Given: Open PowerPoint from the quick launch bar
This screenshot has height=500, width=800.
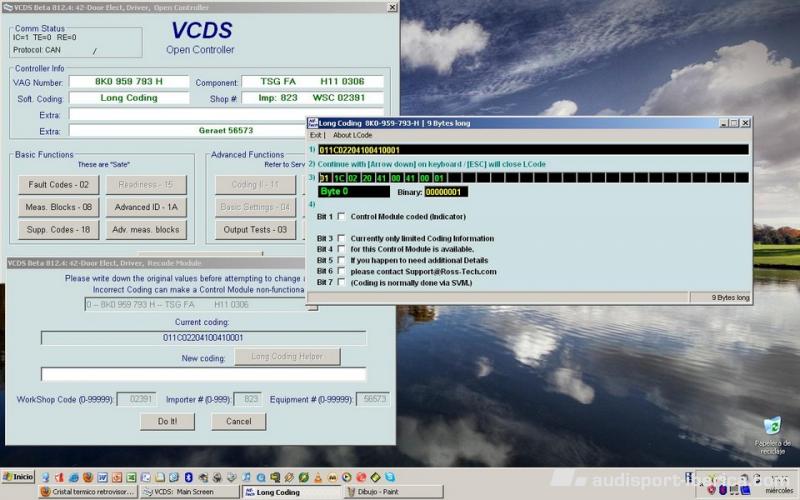Looking at the screenshot, I should click(117, 478).
